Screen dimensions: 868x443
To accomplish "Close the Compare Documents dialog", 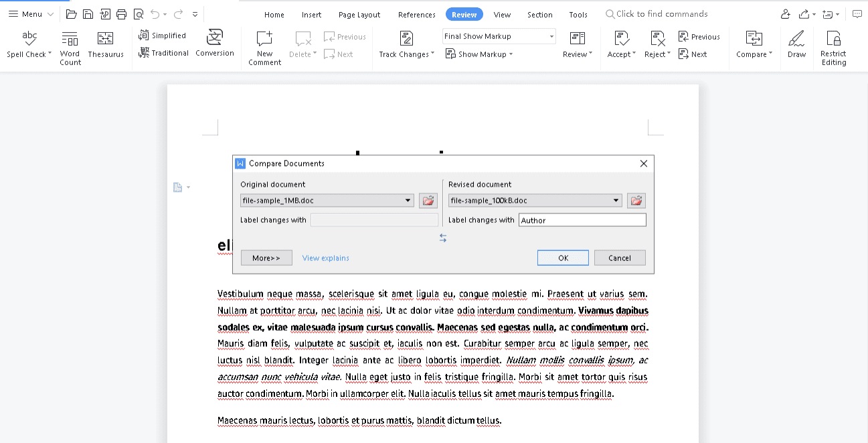I will [x=644, y=163].
